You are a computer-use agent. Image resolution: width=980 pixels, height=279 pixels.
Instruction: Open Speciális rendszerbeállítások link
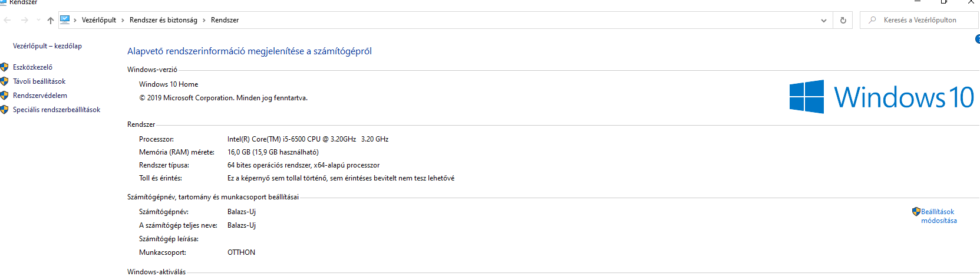[57, 110]
